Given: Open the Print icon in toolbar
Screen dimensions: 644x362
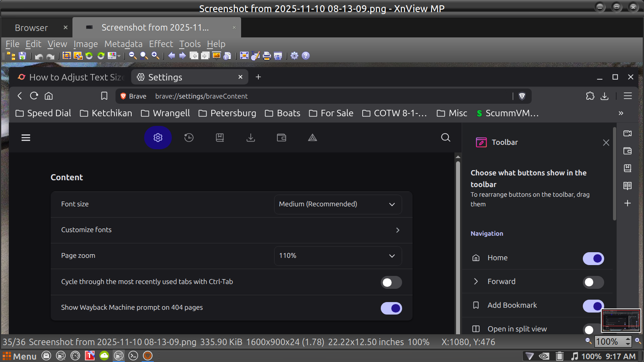Looking at the screenshot, I should [x=266, y=56].
